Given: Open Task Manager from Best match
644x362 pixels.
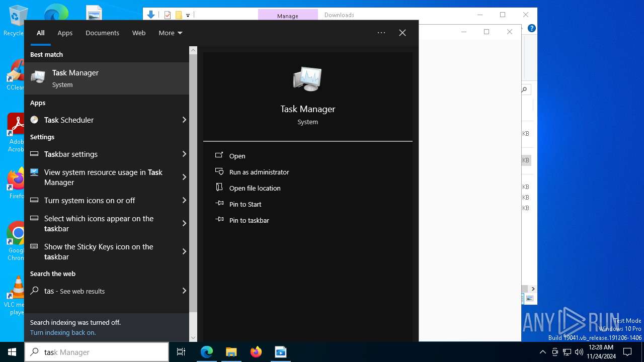Looking at the screenshot, I should (x=107, y=78).
